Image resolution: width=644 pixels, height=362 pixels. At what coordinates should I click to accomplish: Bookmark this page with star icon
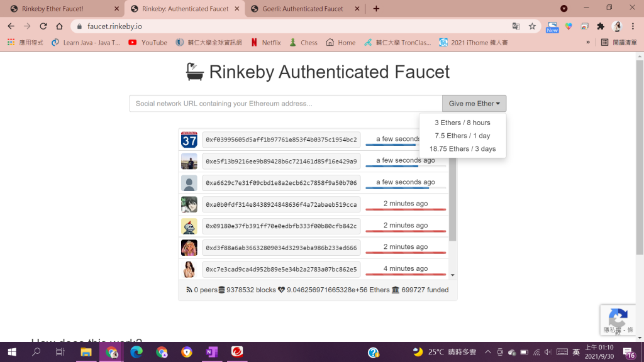pyautogui.click(x=532, y=26)
